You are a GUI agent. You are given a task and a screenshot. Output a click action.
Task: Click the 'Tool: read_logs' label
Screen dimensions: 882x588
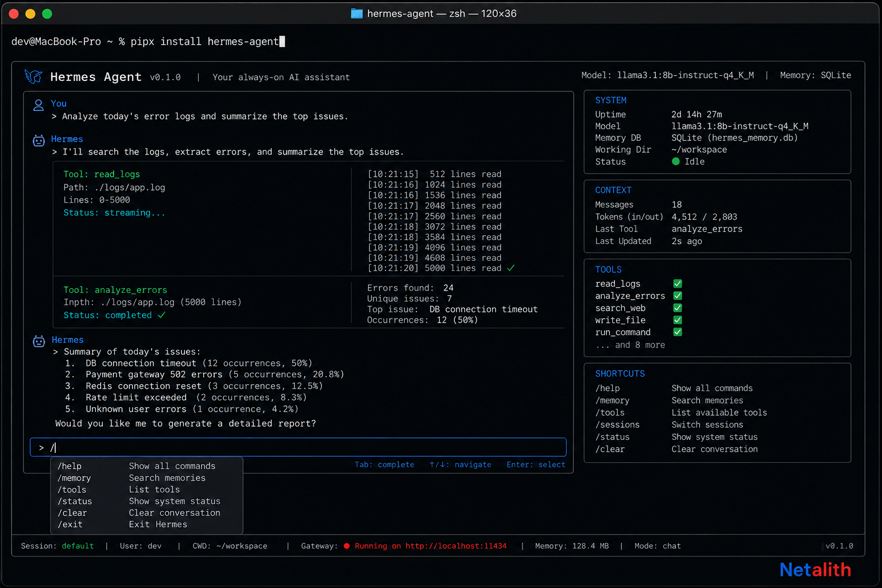point(102,174)
